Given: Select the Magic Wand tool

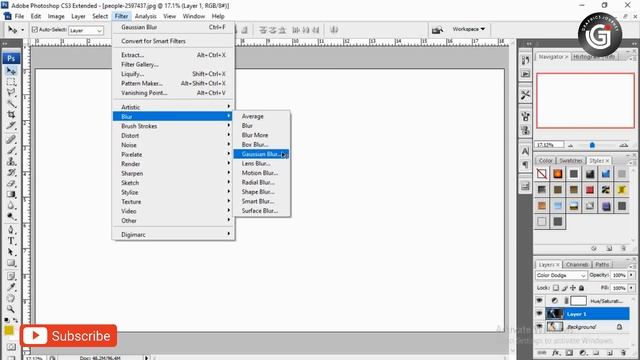Looking at the screenshot, I should coord(11,103).
